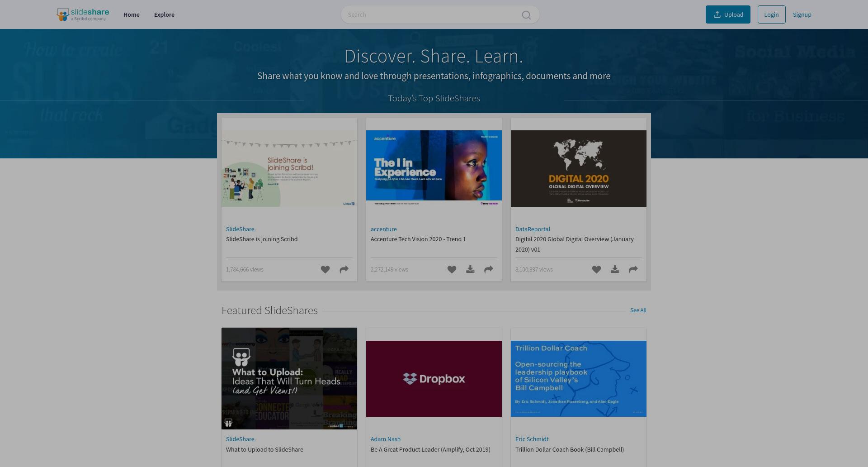868x467 pixels.
Task: Open What to Upload thumbnail
Action: tap(289, 378)
